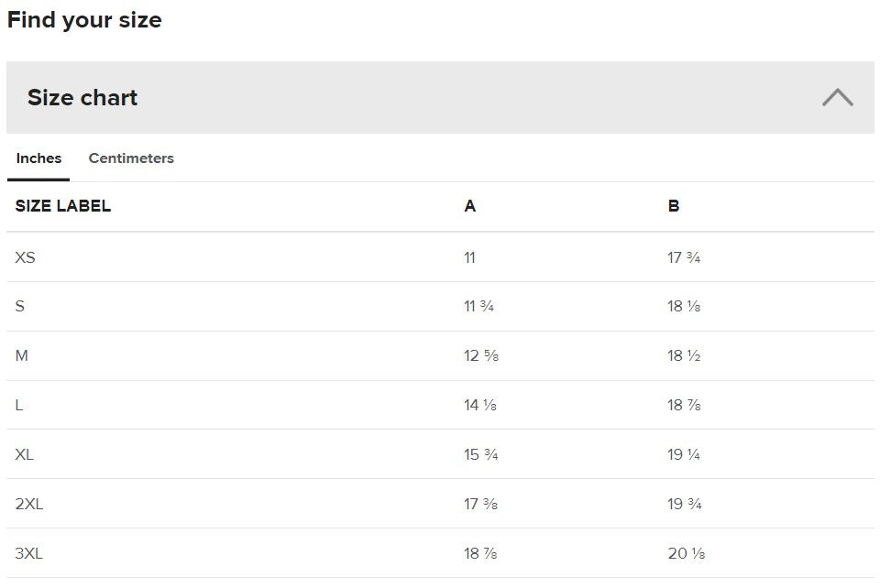
Task: Click the Size chart header title
Action: [82, 98]
